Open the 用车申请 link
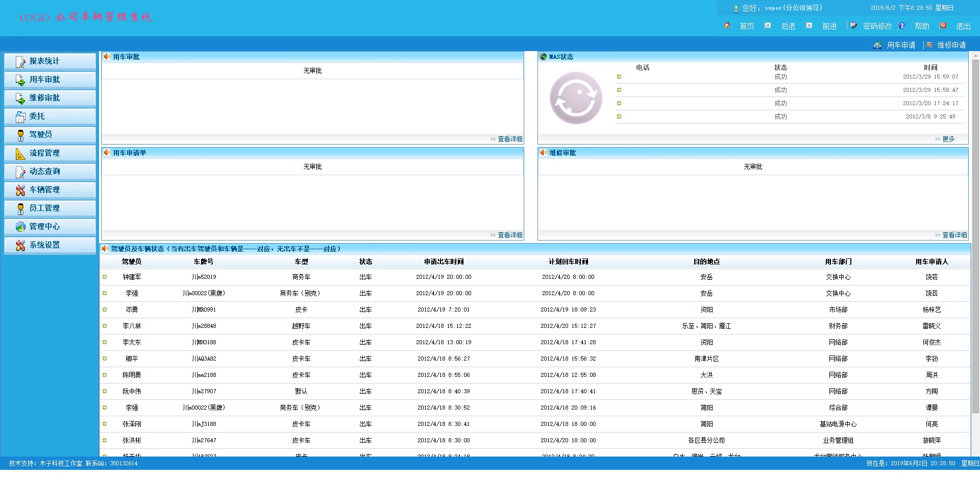 pyautogui.click(x=901, y=45)
